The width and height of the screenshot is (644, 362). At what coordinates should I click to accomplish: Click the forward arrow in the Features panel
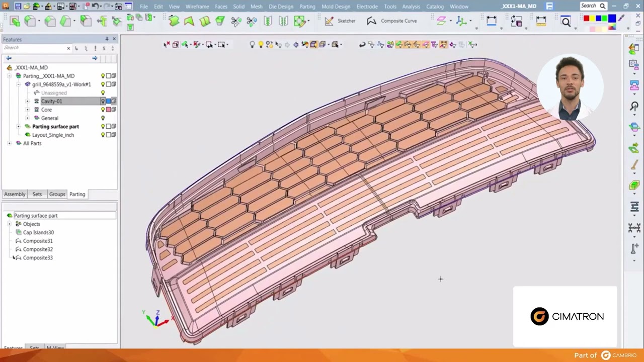click(x=95, y=58)
